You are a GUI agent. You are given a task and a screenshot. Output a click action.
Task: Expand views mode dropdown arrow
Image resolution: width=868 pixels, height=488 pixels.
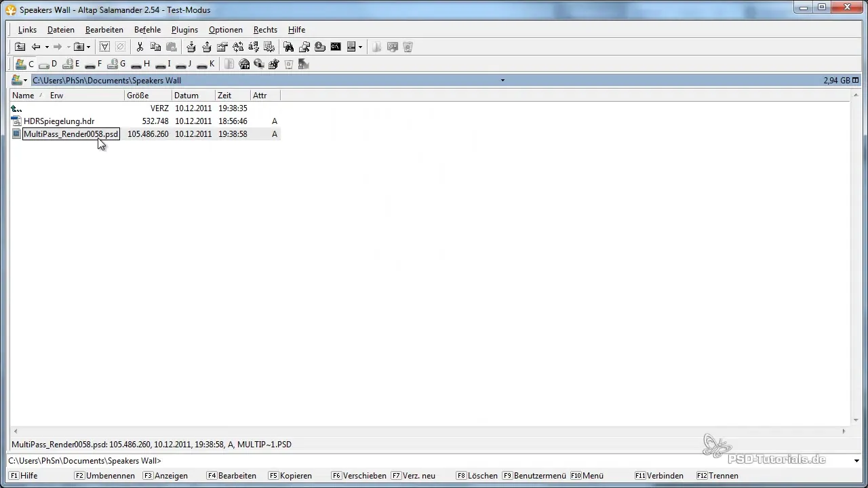point(360,47)
